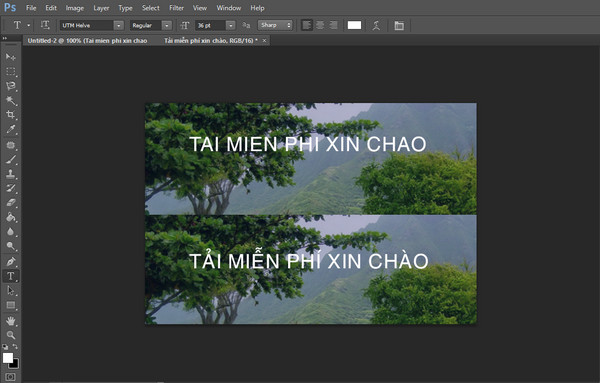
Task: Open the font family dropdown arrow
Action: [119, 25]
